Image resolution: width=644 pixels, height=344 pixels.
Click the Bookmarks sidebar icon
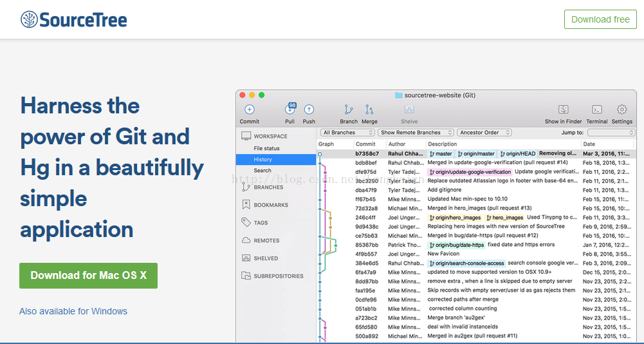pyautogui.click(x=246, y=204)
